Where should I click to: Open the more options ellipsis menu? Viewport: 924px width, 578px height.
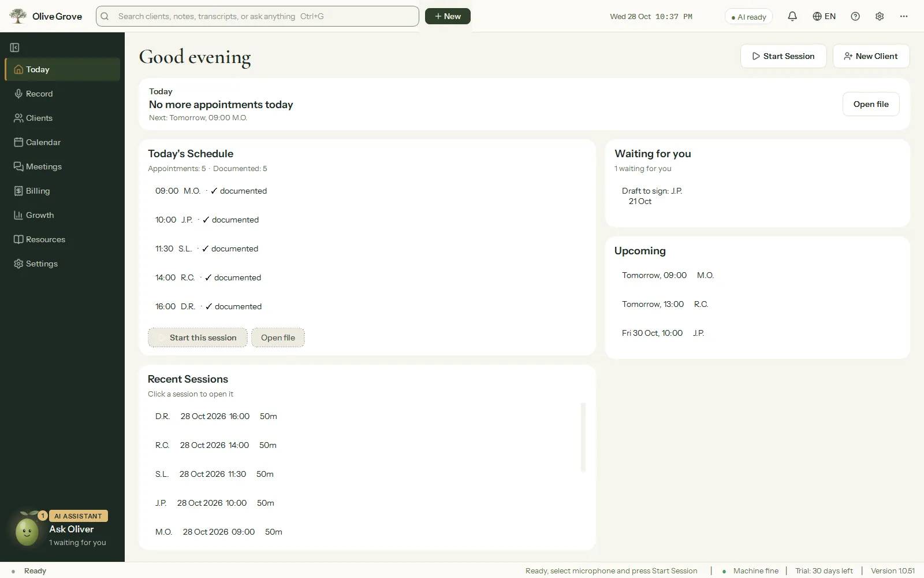904,16
